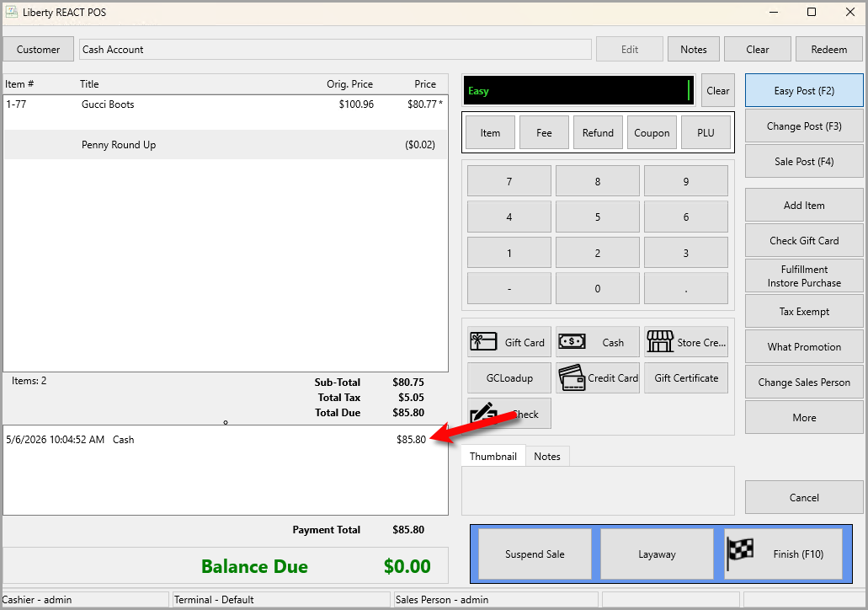Click the GCLoadup payment button
The width and height of the screenshot is (868, 610).
[x=509, y=377]
